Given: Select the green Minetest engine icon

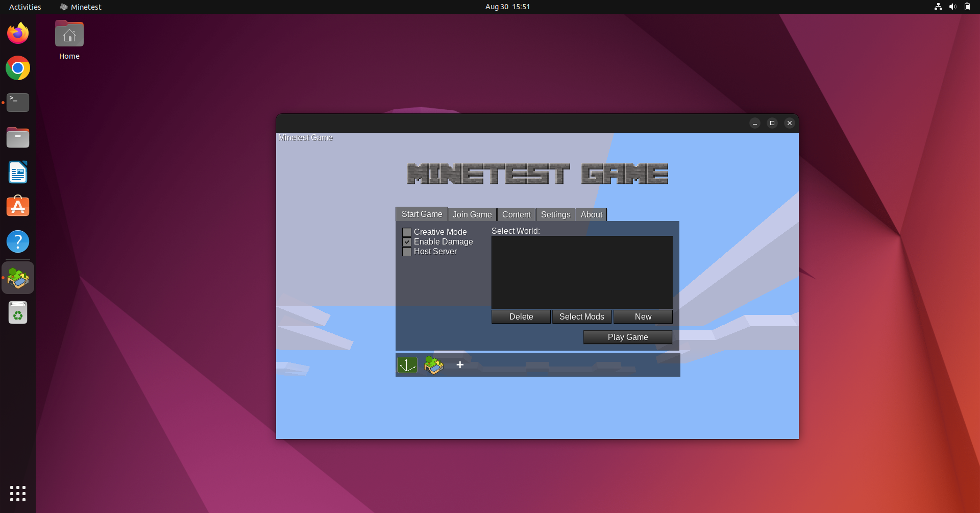Looking at the screenshot, I should pyautogui.click(x=407, y=364).
